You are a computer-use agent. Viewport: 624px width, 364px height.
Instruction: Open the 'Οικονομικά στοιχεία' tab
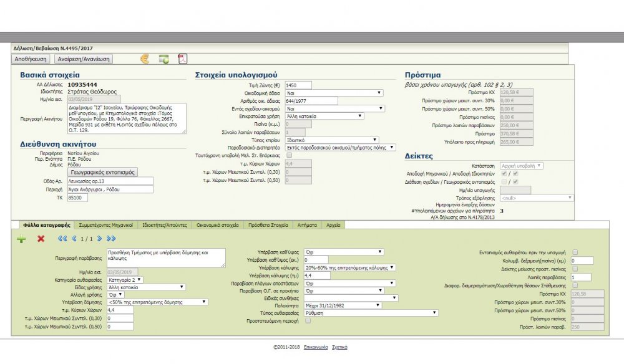218,224
